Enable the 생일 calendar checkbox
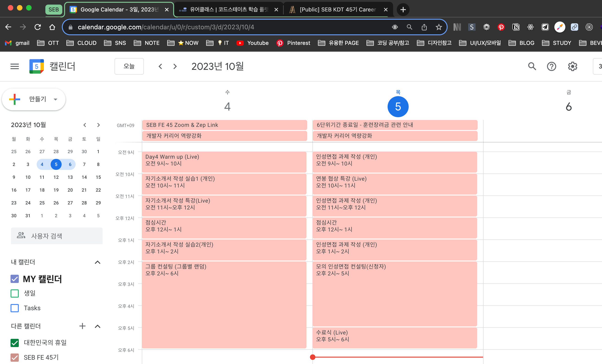This screenshot has height=364, width=602. tap(15, 293)
